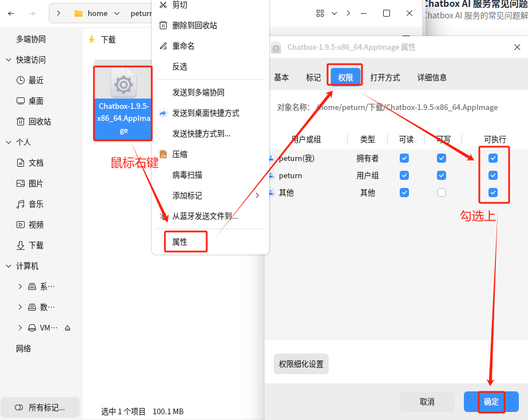Click the back navigation arrow
Image resolution: width=528 pixels, height=420 pixels.
point(12,13)
